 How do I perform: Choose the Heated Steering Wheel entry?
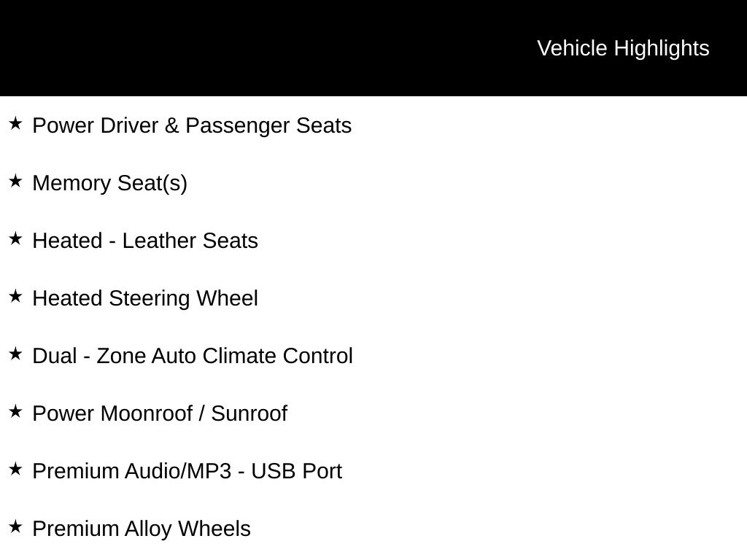145,299
